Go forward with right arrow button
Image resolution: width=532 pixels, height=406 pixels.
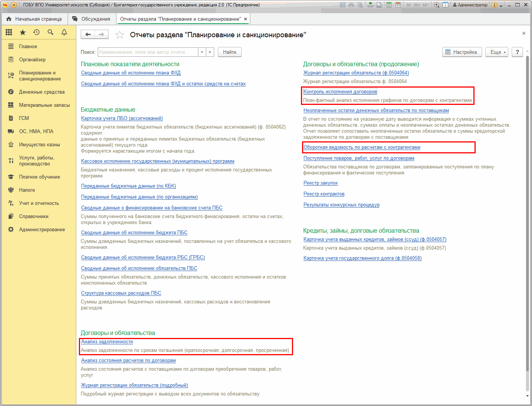point(101,35)
